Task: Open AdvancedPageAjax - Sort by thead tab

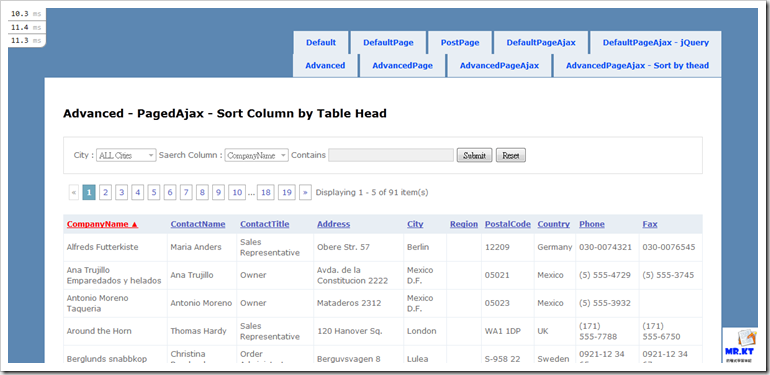Action: pyautogui.click(x=637, y=66)
